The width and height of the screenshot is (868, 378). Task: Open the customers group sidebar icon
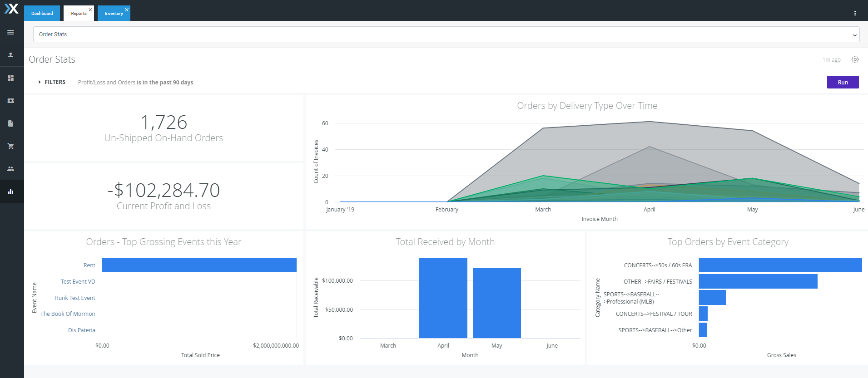pyautogui.click(x=10, y=169)
